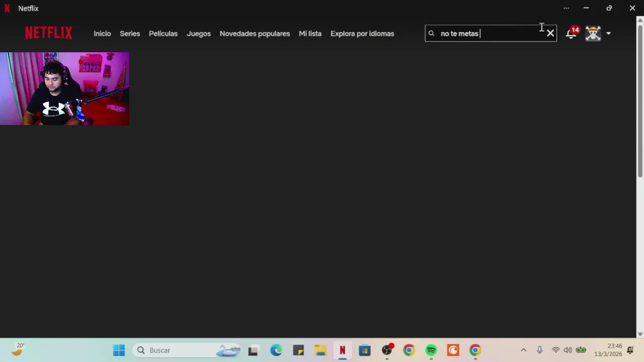This screenshot has width=644, height=362.
Task: Open notifications bell with 14 badge
Action: 572,33
